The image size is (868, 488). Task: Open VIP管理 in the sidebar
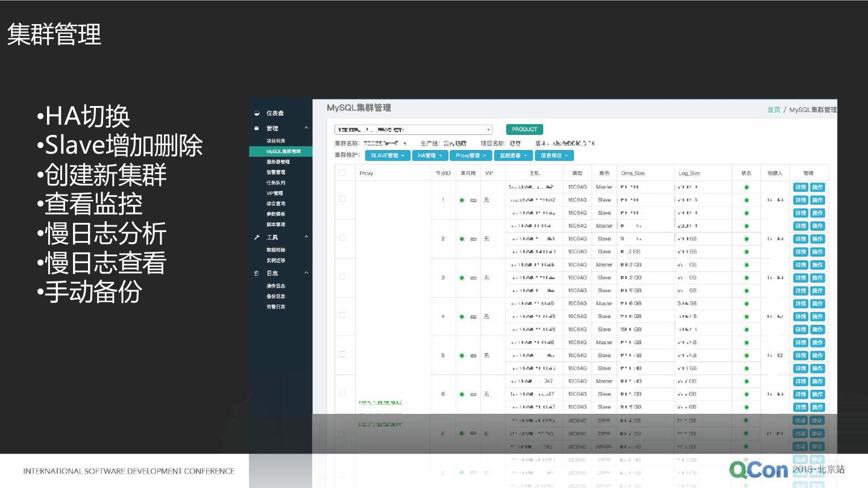(x=275, y=193)
